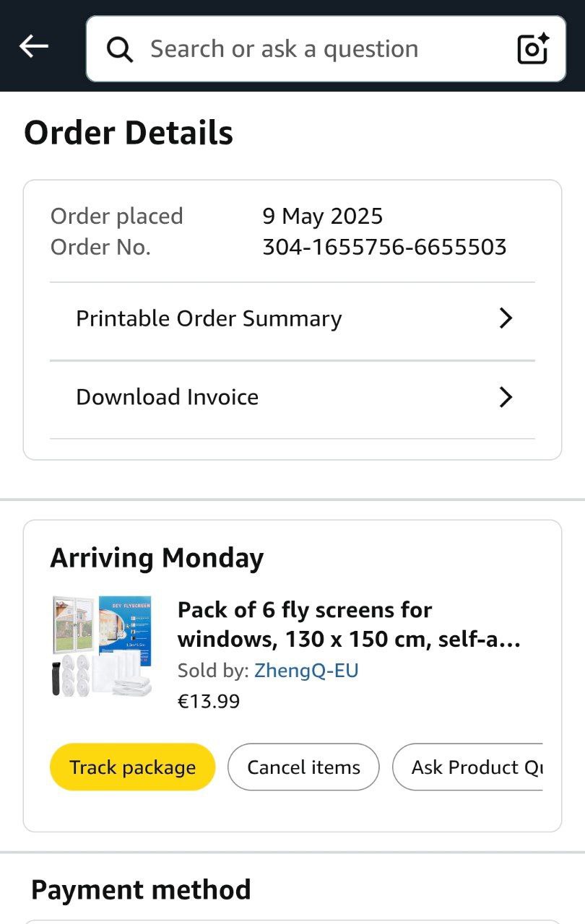This screenshot has width=585, height=924.
Task: Open the fly screens product thumbnail
Action: pyautogui.click(x=102, y=646)
